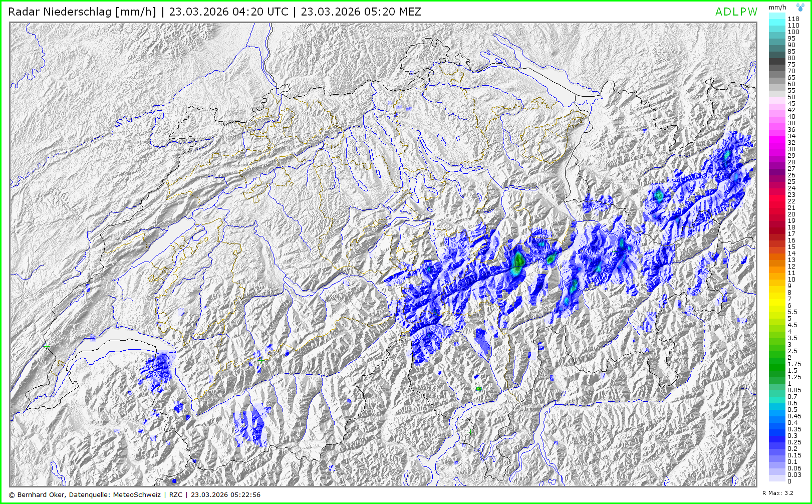Click the 'mm/h' unit label above legend
This screenshot has width=812, height=504.
coord(777,7)
